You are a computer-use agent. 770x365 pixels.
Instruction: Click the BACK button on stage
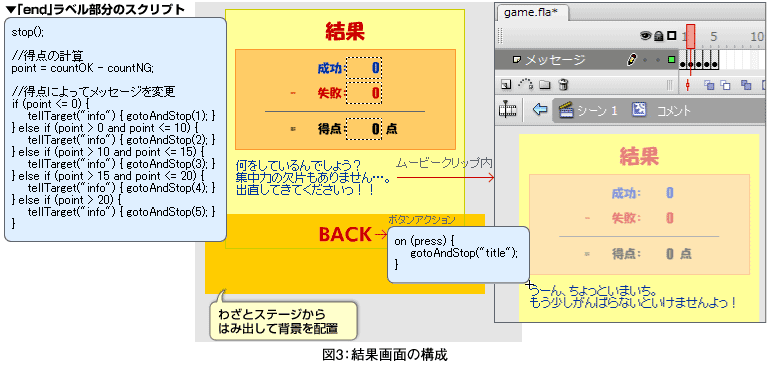coord(345,235)
